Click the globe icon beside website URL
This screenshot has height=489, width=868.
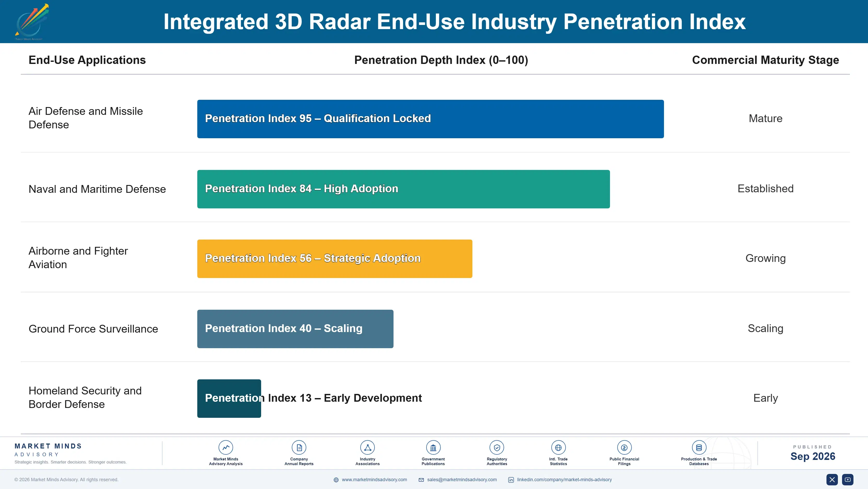[336, 480]
